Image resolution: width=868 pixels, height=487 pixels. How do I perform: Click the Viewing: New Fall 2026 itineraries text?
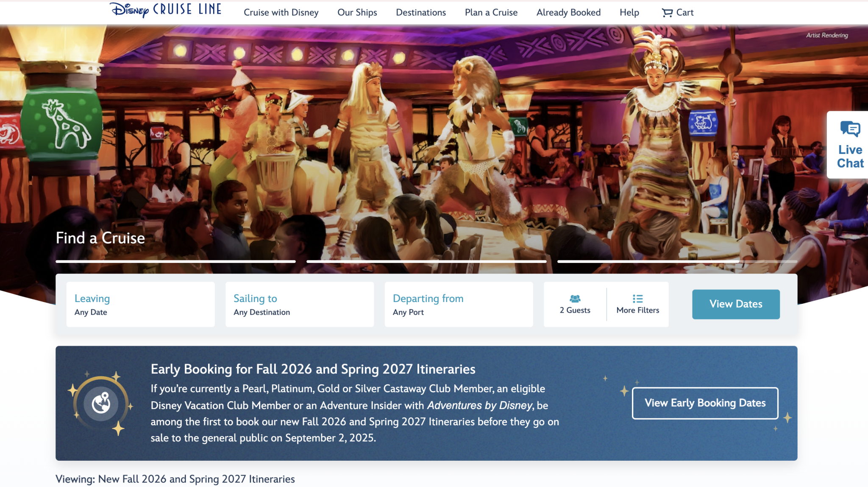pos(175,479)
